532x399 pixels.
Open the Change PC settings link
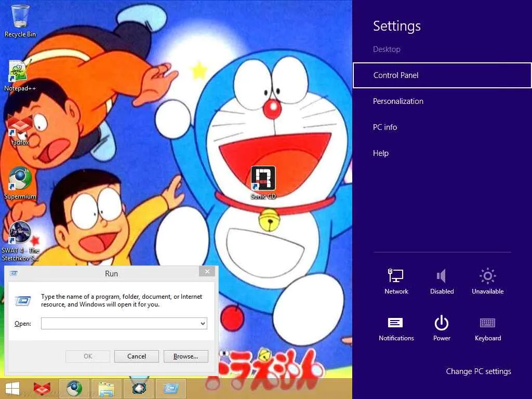(478, 371)
